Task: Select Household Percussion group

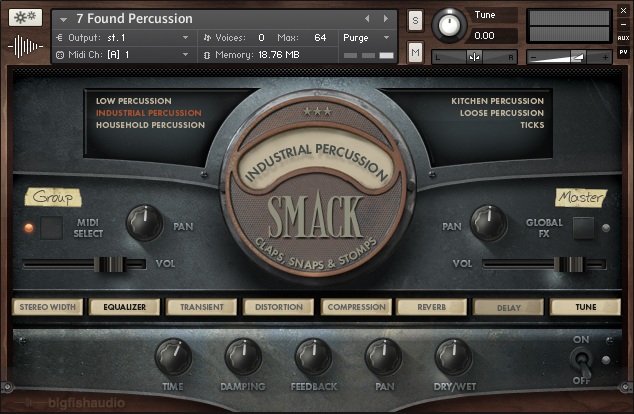Action: pyautogui.click(x=150, y=125)
